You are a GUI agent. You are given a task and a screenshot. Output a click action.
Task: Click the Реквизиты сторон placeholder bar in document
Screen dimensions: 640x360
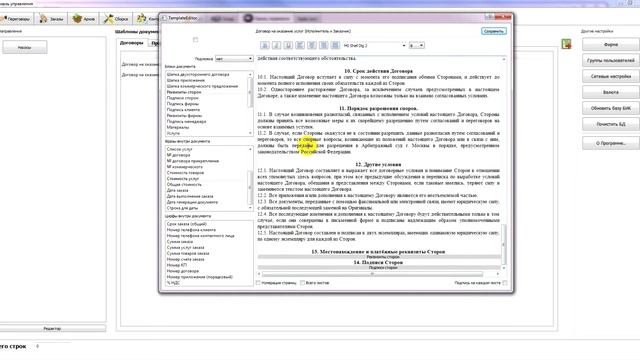coord(379,257)
